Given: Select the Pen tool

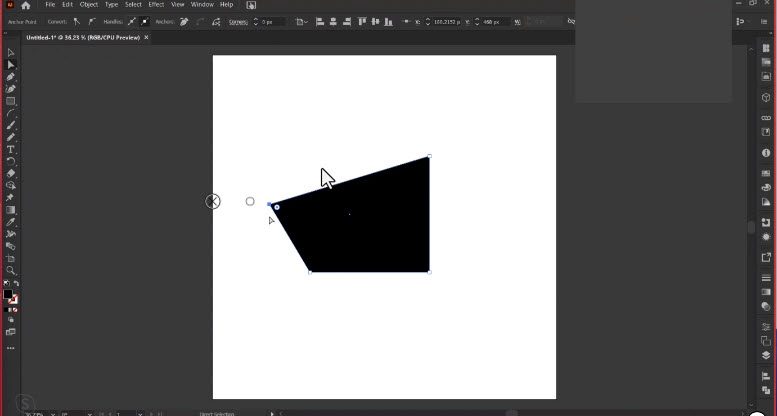Looking at the screenshot, I should tap(10, 77).
